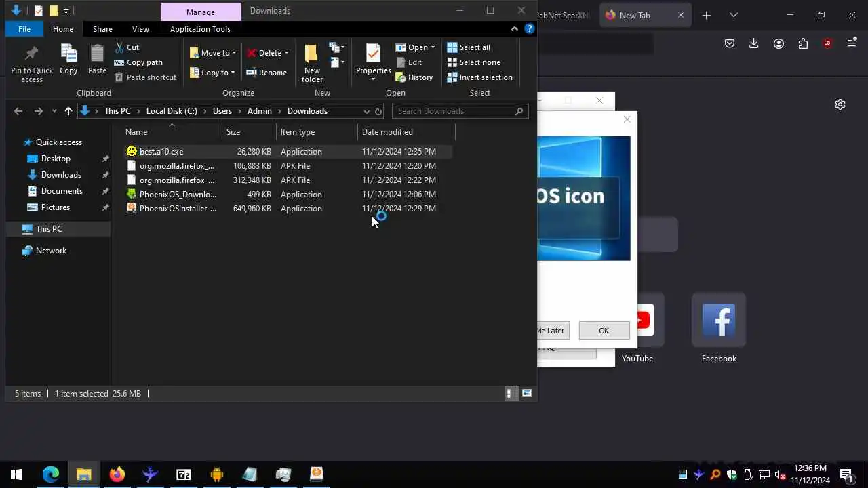Image resolution: width=868 pixels, height=488 pixels.
Task: Open a new Firefox tab
Action: 706,15
